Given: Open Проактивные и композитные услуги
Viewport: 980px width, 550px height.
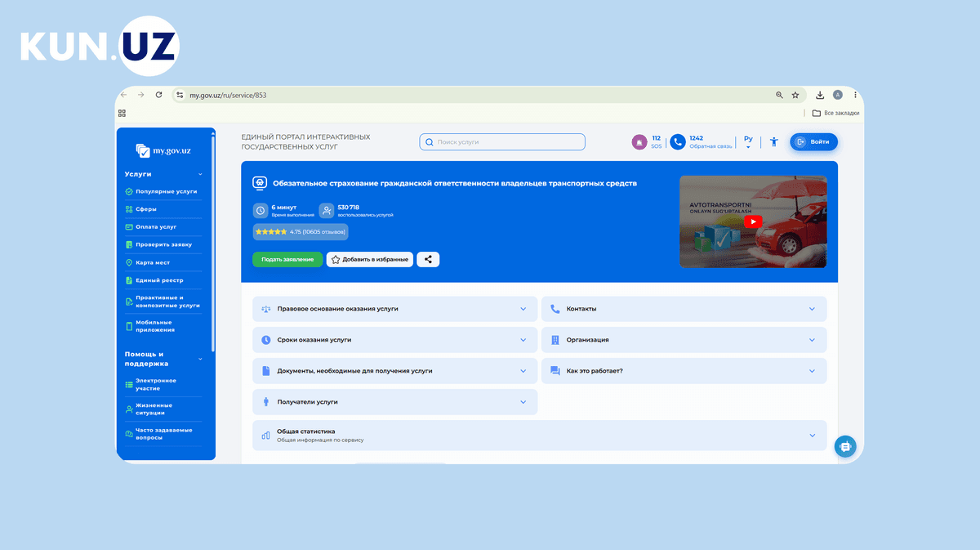Looking at the screenshot, I should pyautogui.click(x=163, y=302).
